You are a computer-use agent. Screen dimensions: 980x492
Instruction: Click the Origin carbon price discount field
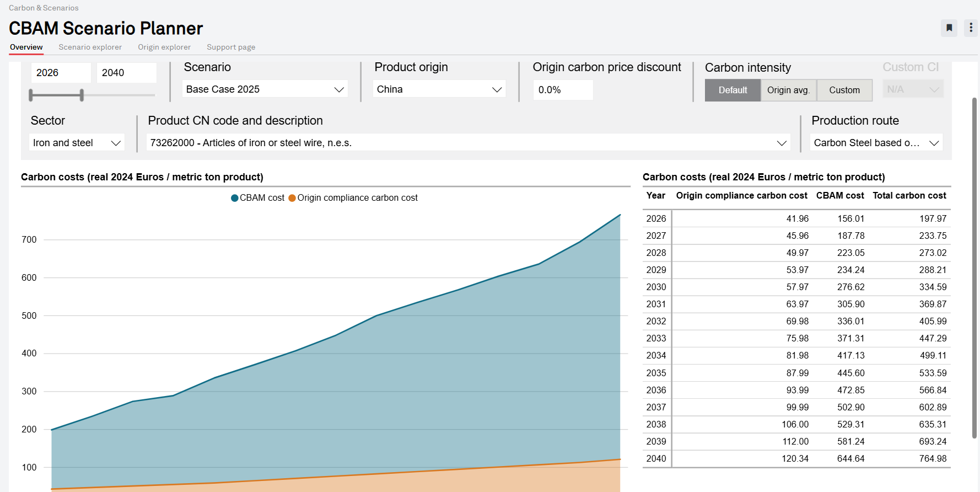click(563, 90)
